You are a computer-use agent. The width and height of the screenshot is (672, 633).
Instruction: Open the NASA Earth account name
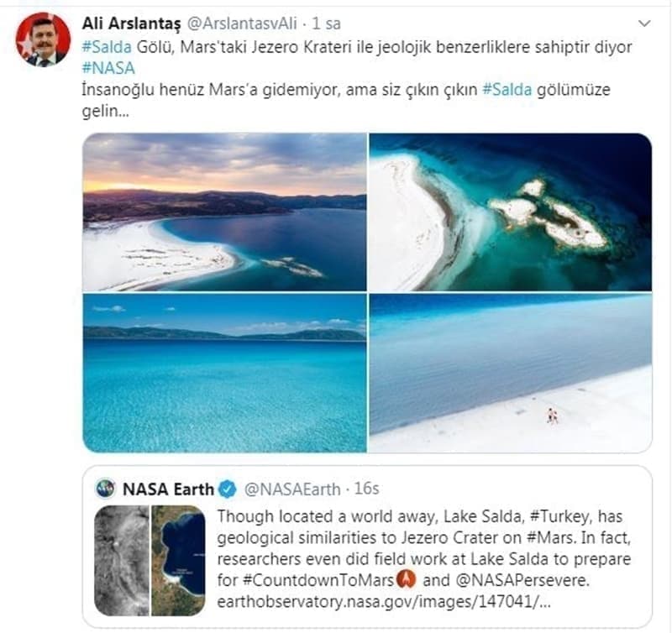pos(168,489)
